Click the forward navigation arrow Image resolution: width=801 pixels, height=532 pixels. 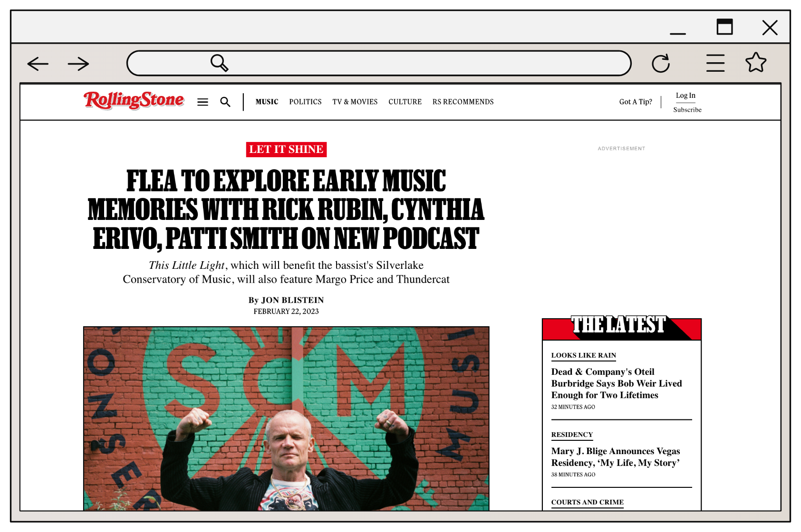tap(77, 63)
